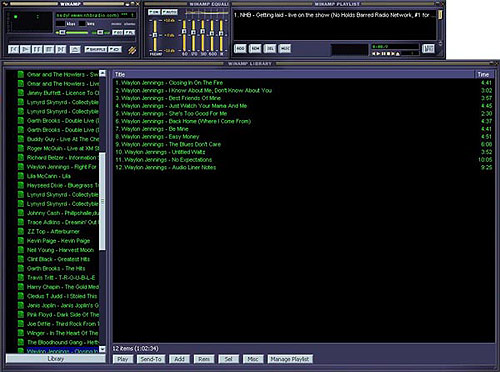Click the playlist icon beside Kevin Paige
The height and width of the screenshot is (372, 500).
pyautogui.click(x=21, y=241)
